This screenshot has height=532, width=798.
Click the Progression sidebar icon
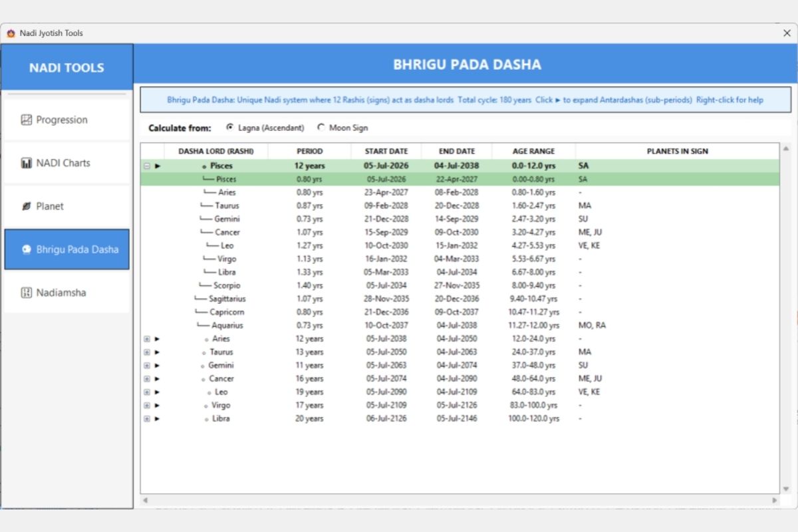27,120
